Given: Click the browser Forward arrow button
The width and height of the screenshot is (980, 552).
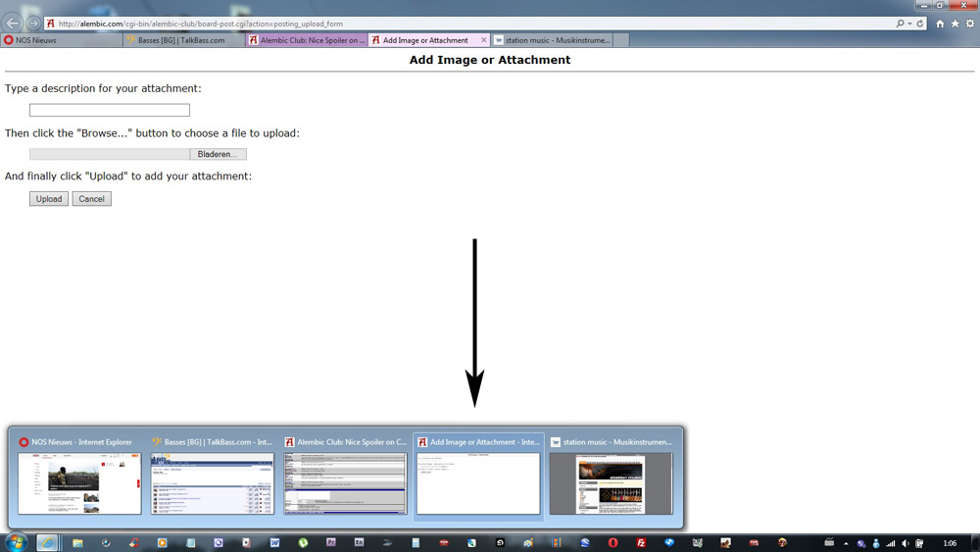Looking at the screenshot, I should click(33, 23).
